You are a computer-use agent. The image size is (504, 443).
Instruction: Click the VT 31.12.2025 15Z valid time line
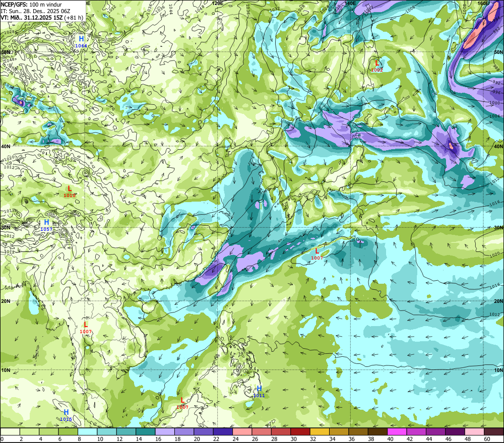tap(42, 18)
